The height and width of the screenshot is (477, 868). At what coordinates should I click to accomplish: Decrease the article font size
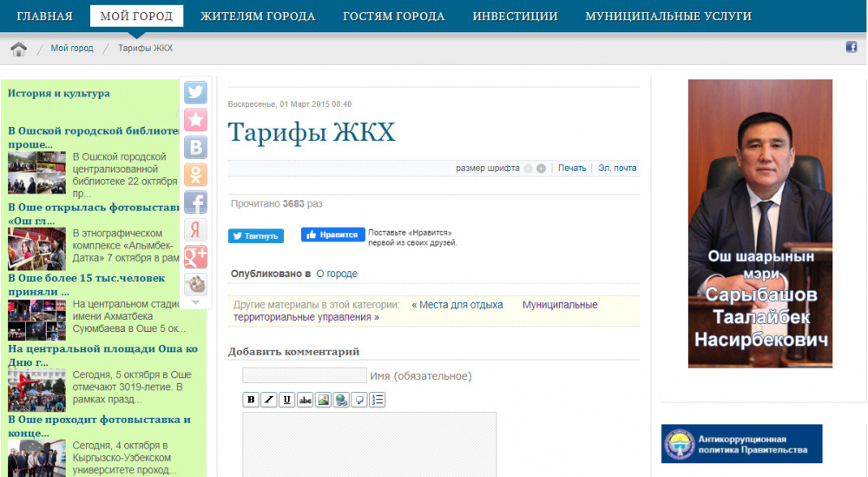tap(528, 169)
